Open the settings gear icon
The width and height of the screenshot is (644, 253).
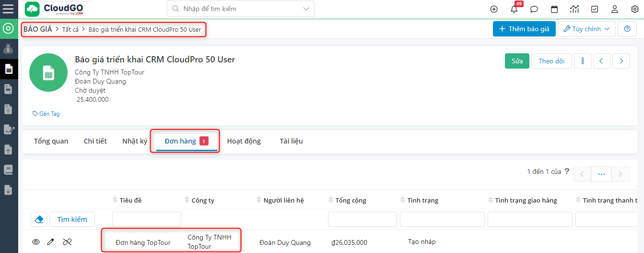(634, 9)
